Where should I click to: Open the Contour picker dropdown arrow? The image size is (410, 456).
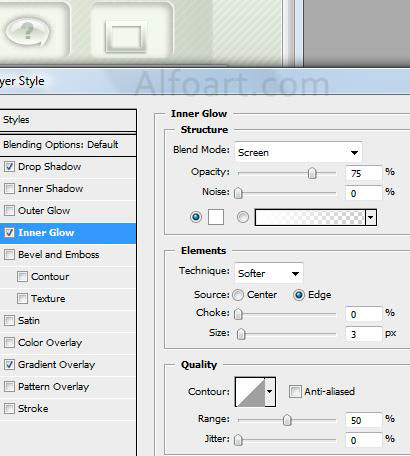click(x=270, y=392)
